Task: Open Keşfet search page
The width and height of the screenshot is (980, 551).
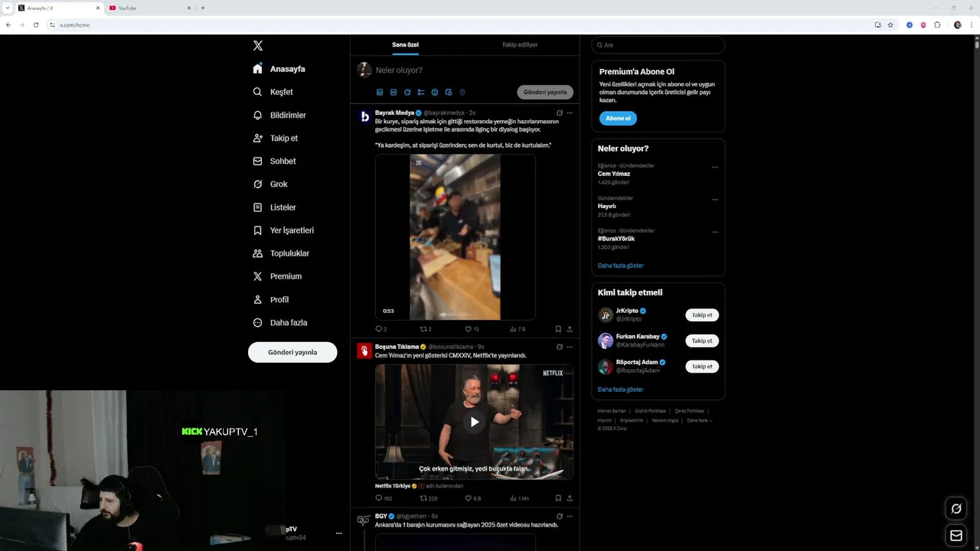Action: click(x=273, y=92)
